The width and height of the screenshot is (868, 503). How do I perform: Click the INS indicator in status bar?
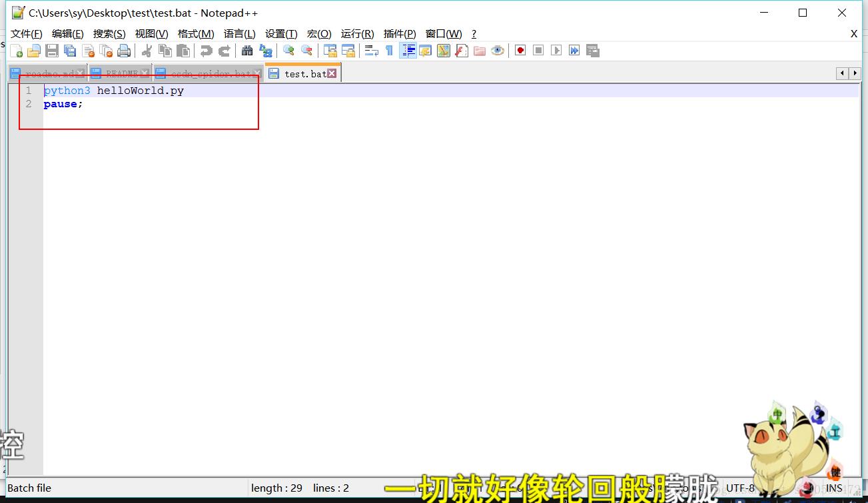tap(834, 488)
